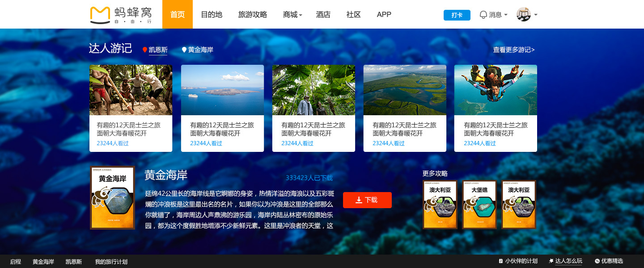The height and width of the screenshot is (268, 644).
Task: Click the white location pin beside 黄金海岸
Action: click(x=184, y=50)
